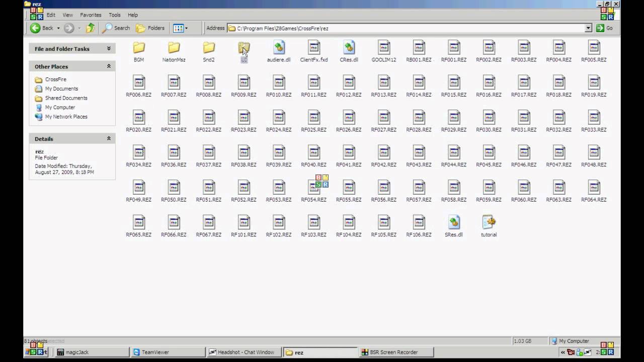Click the rez taskbar button
The width and height of the screenshot is (644, 362).
point(320,352)
